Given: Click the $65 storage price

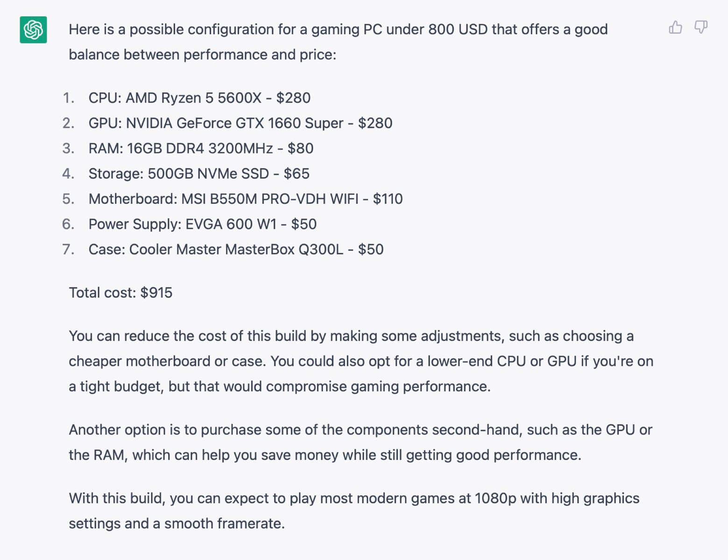Looking at the screenshot, I should [297, 174].
